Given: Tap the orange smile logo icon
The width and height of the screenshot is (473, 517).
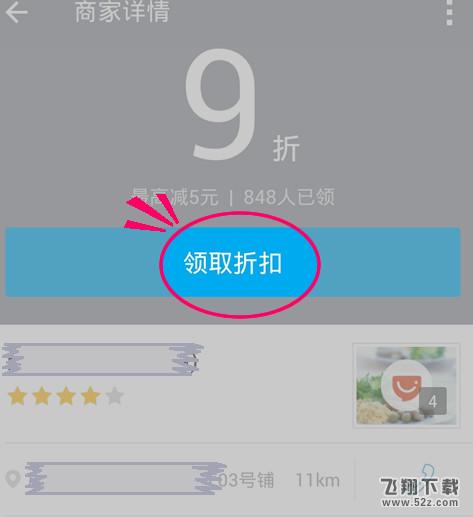Looking at the screenshot, I should click(406, 384).
